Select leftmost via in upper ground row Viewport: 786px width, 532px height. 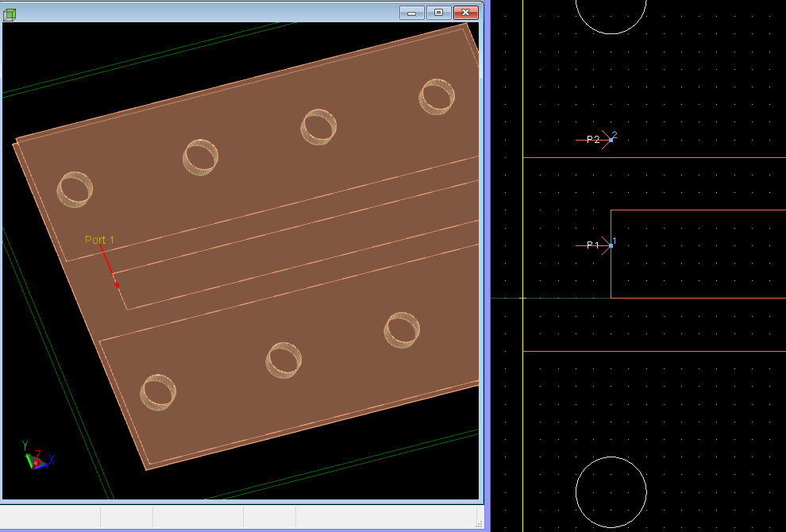point(75,190)
